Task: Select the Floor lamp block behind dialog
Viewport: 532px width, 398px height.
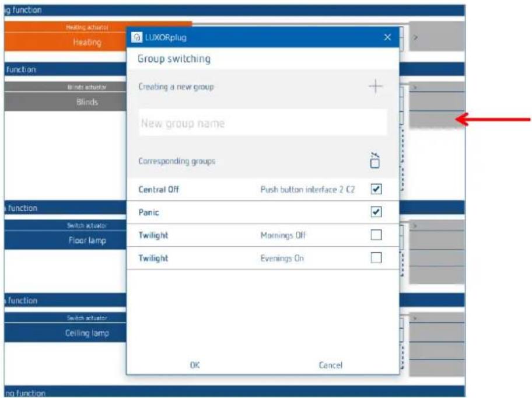Action: coord(65,240)
